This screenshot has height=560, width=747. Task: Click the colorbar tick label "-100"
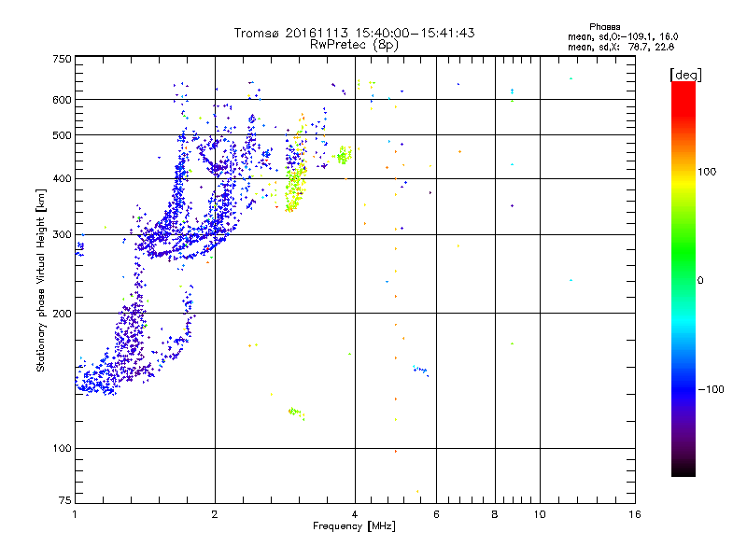(x=711, y=389)
